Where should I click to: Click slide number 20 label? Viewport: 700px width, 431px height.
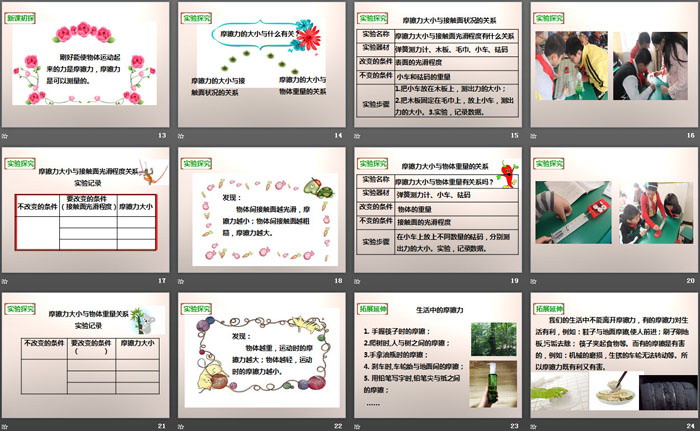(691, 280)
